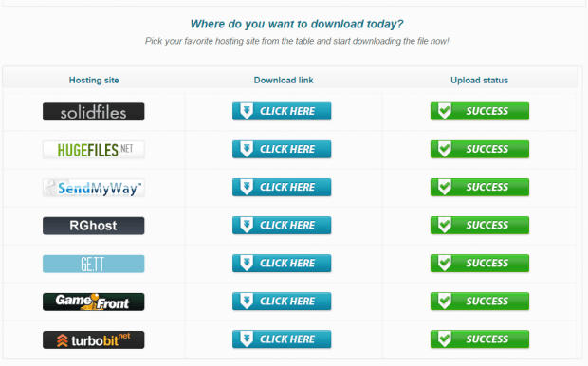588x366 pixels.
Task: Select the GameFront SUCCESS status badge
Action: (x=480, y=302)
